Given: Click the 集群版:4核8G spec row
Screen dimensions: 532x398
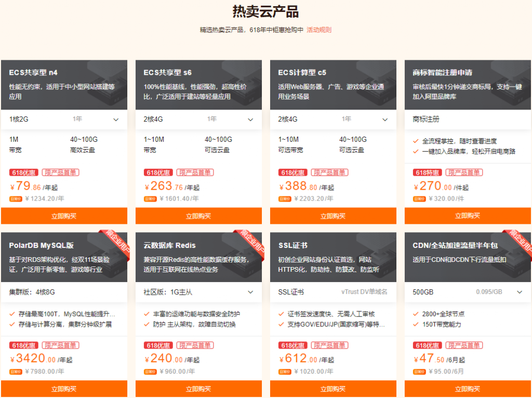Looking at the screenshot, I should (64, 292).
